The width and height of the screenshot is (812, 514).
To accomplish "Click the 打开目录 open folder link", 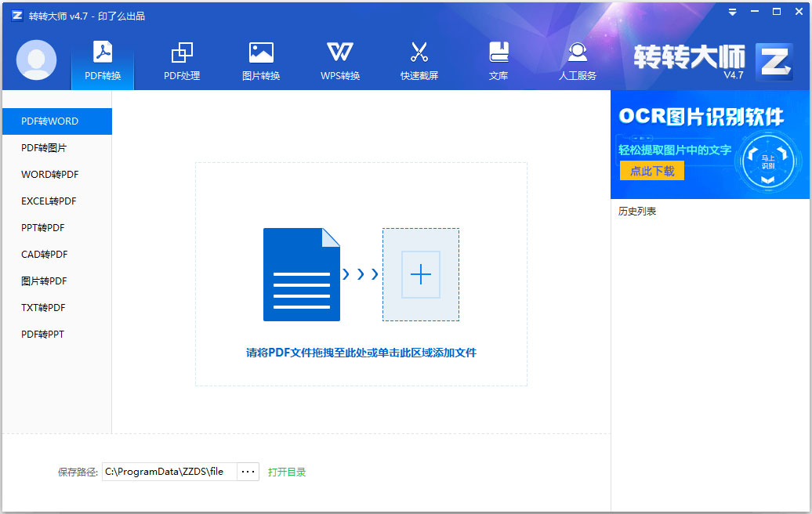I will point(287,472).
